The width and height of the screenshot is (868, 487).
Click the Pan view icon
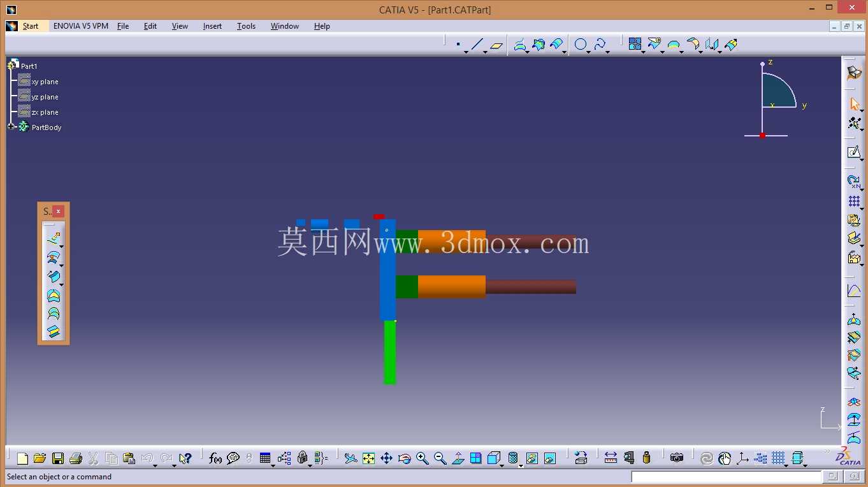386,458
